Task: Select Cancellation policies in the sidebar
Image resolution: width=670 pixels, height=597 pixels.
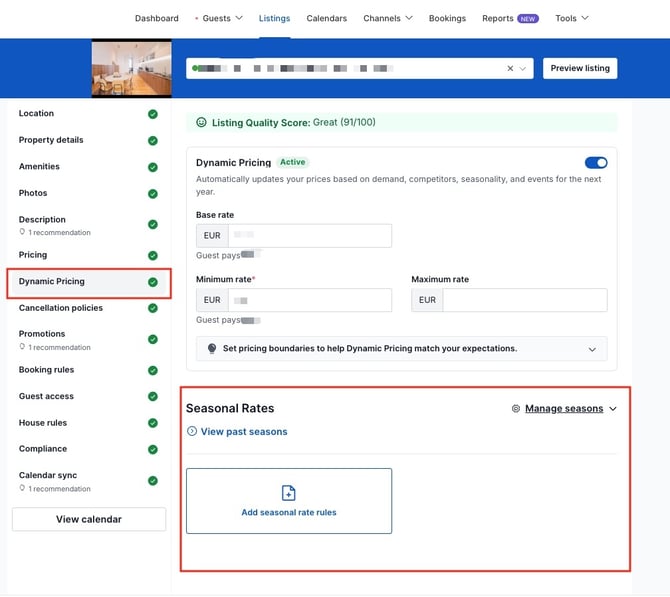Action: point(88,308)
